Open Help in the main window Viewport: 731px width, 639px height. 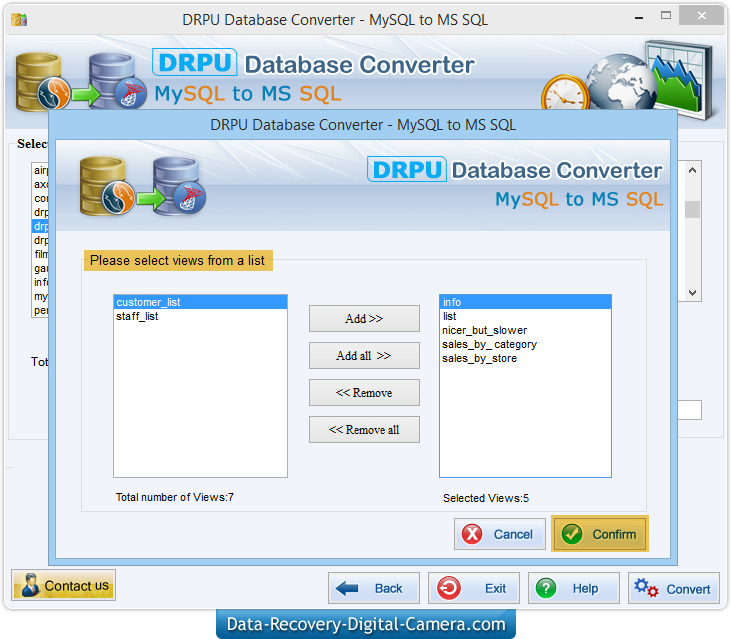click(573, 588)
